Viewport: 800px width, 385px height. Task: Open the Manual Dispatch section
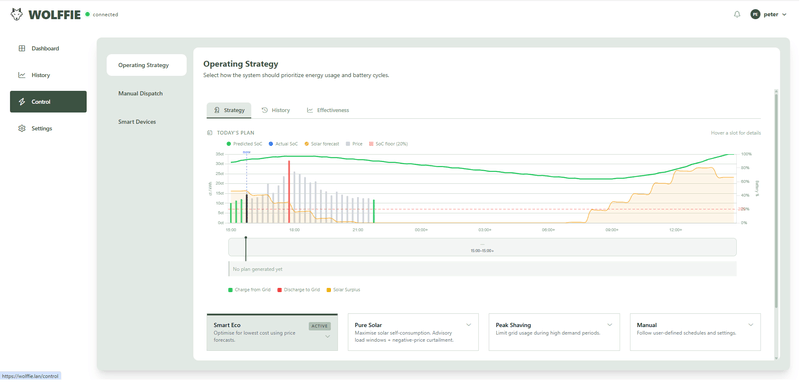[x=146, y=93]
